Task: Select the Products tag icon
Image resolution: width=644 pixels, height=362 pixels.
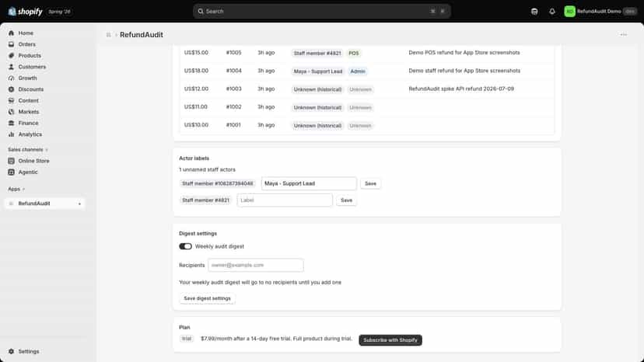Action: [x=11, y=55]
